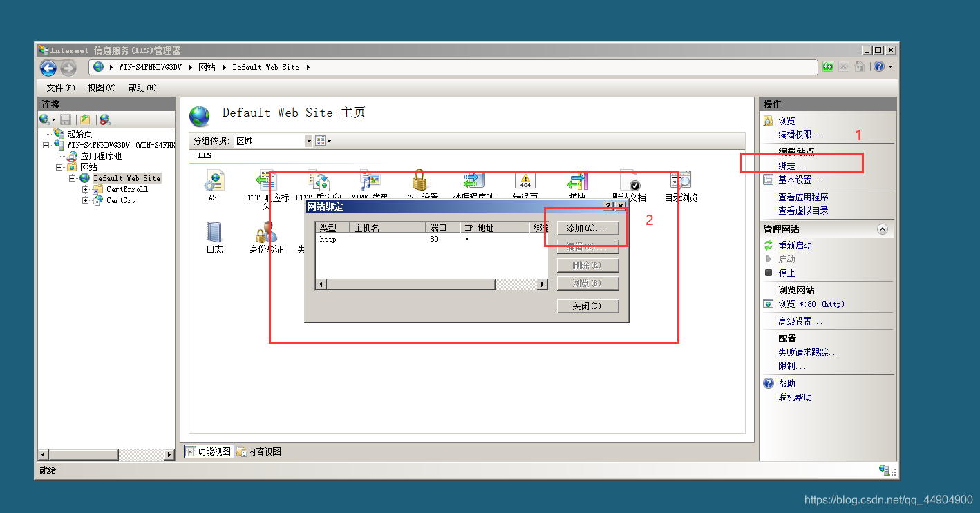Click the 联机帮助 link
Image resolution: width=980 pixels, height=513 pixels.
[x=795, y=397]
